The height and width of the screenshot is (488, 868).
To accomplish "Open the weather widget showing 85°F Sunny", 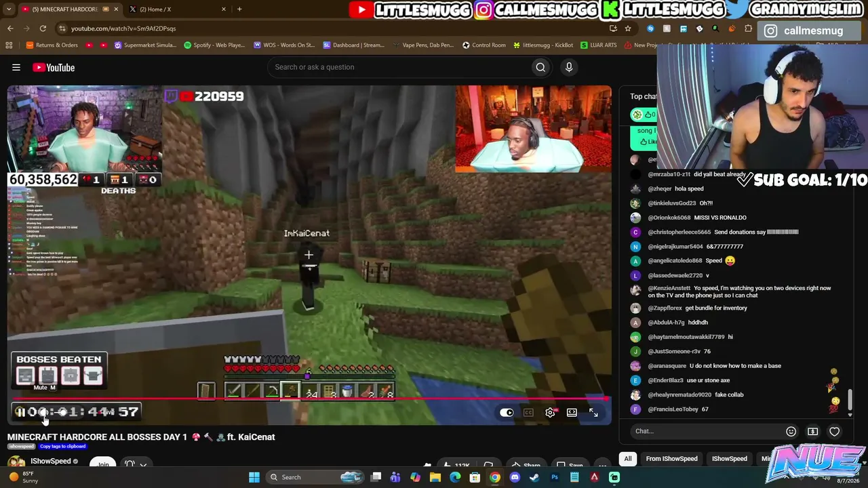I will pyautogui.click(x=23, y=477).
